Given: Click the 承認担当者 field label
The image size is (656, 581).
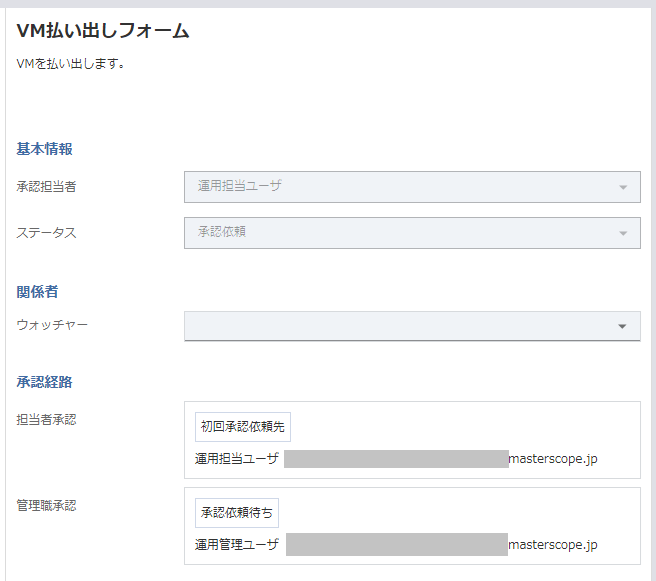Looking at the screenshot, I should 46,187.
